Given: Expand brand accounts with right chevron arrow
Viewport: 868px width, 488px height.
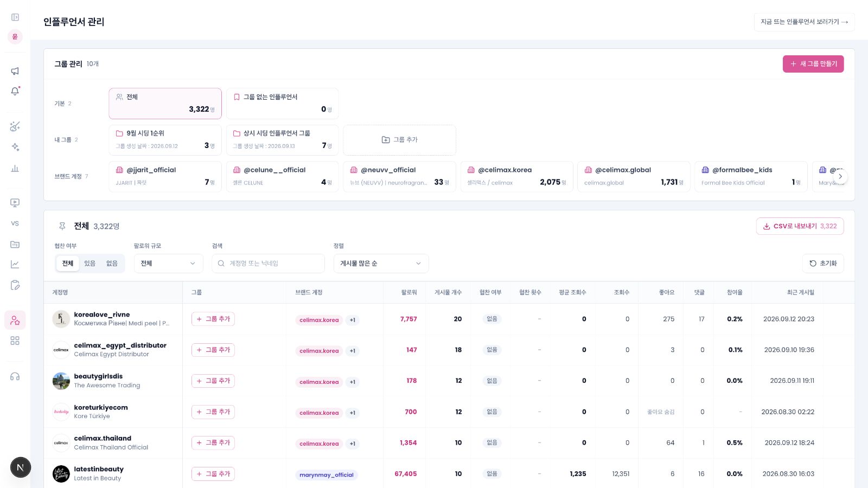Looking at the screenshot, I should point(840,176).
